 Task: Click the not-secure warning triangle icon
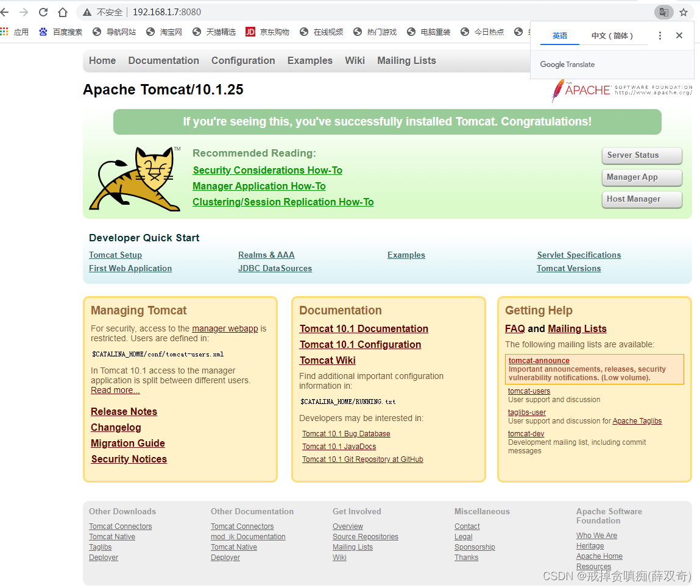point(88,12)
